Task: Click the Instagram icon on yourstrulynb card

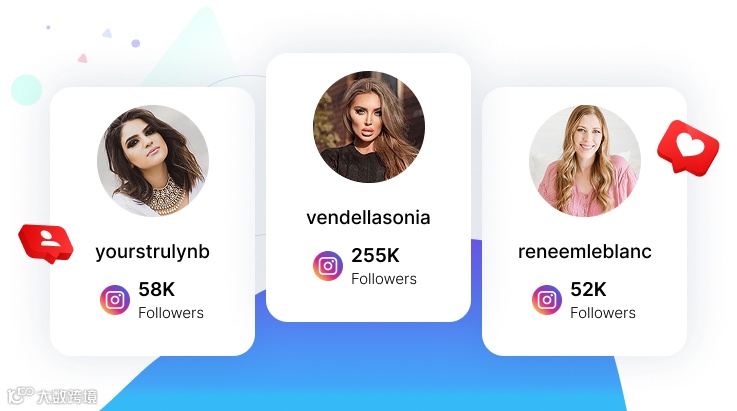Action: pos(115,300)
